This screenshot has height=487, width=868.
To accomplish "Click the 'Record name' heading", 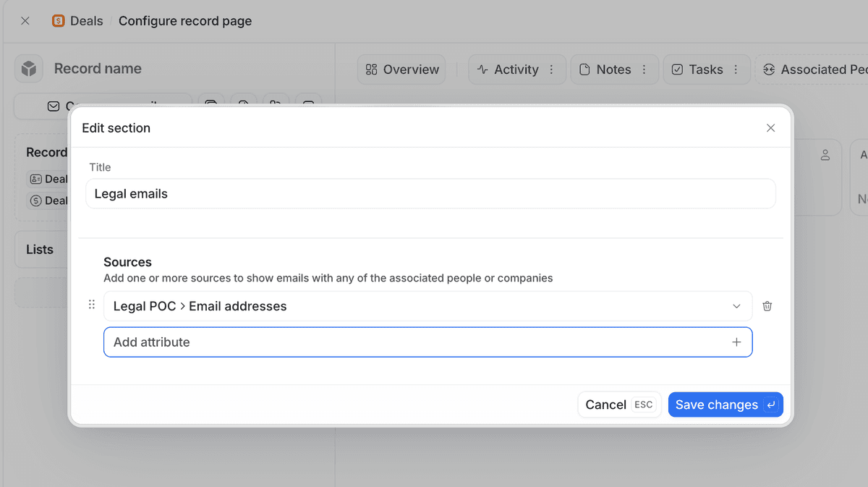I will pos(98,69).
